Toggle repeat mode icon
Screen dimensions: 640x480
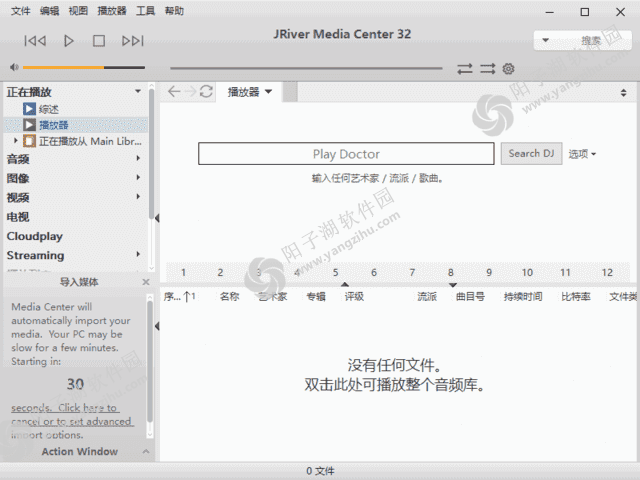[x=465, y=69]
